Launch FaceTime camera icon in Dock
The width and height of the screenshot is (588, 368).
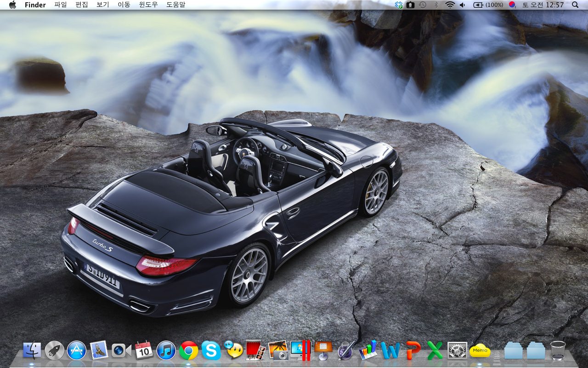point(121,351)
